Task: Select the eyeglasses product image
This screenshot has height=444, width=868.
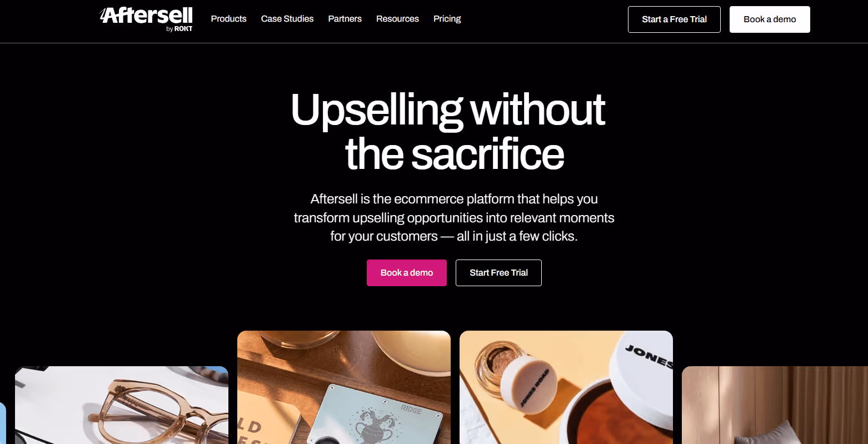Action: (x=122, y=405)
